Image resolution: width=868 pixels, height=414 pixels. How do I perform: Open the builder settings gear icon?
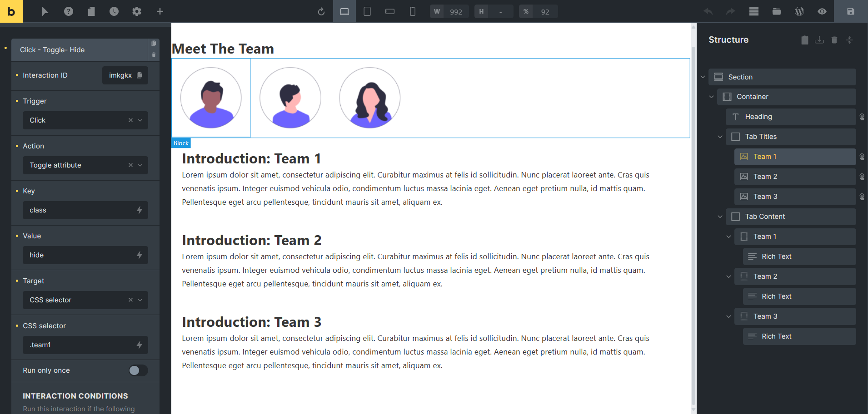[x=136, y=11]
